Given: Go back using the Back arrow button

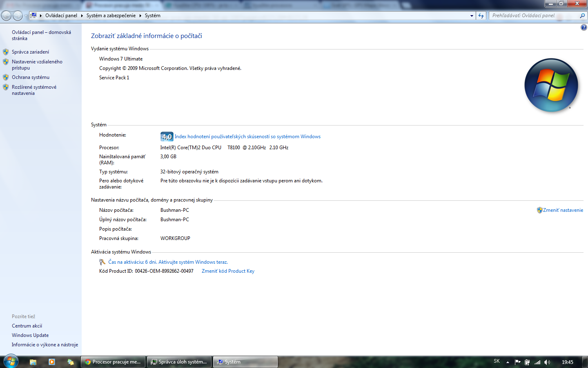Looking at the screenshot, I should [x=6, y=16].
